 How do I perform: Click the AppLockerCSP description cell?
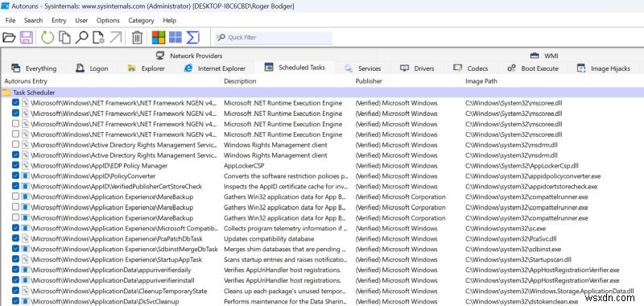[244, 166]
